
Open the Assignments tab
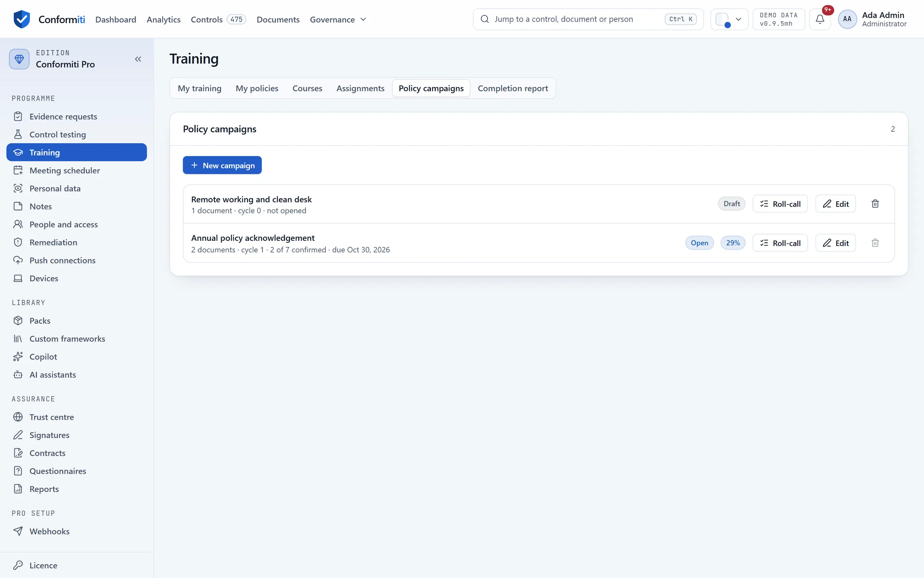coord(360,88)
